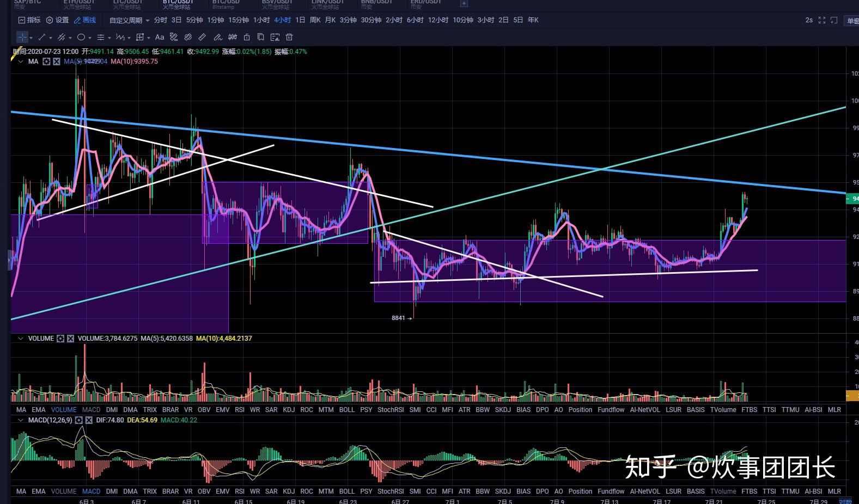Choose BOLL in volume panel indicator row
The height and width of the screenshot is (504, 859).
pyautogui.click(x=346, y=410)
